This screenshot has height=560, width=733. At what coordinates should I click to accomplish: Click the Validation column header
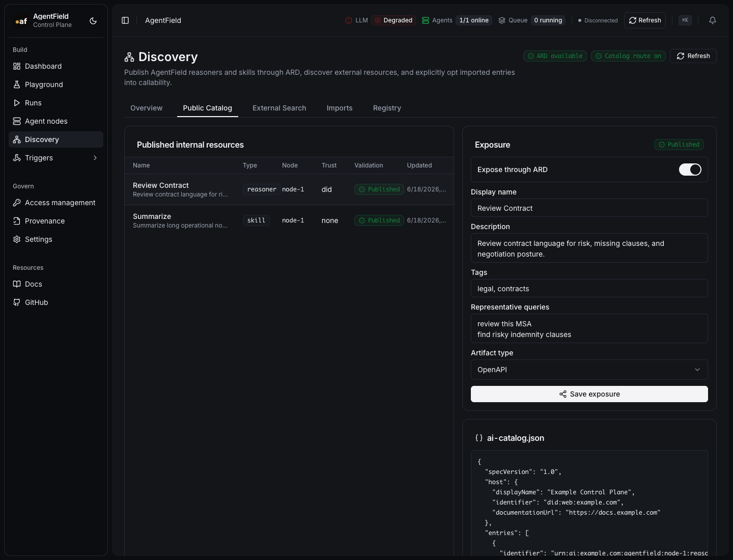tap(369, 165)
